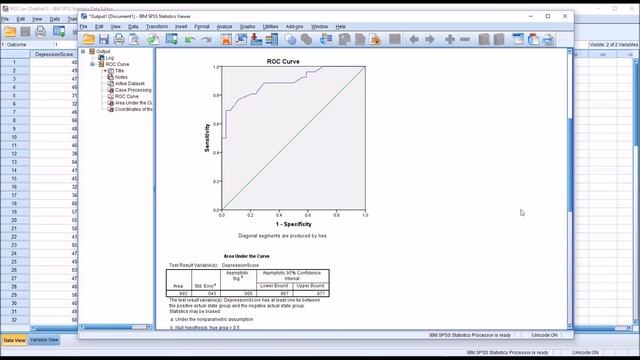Open the Window menu
Viewport: 640px width, 360px height.
tap(319, 27)
